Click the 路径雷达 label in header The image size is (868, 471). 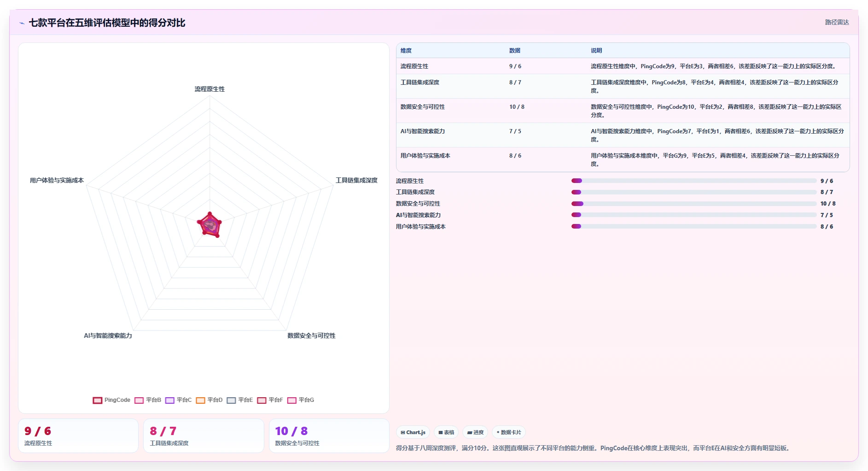[837, 22]
